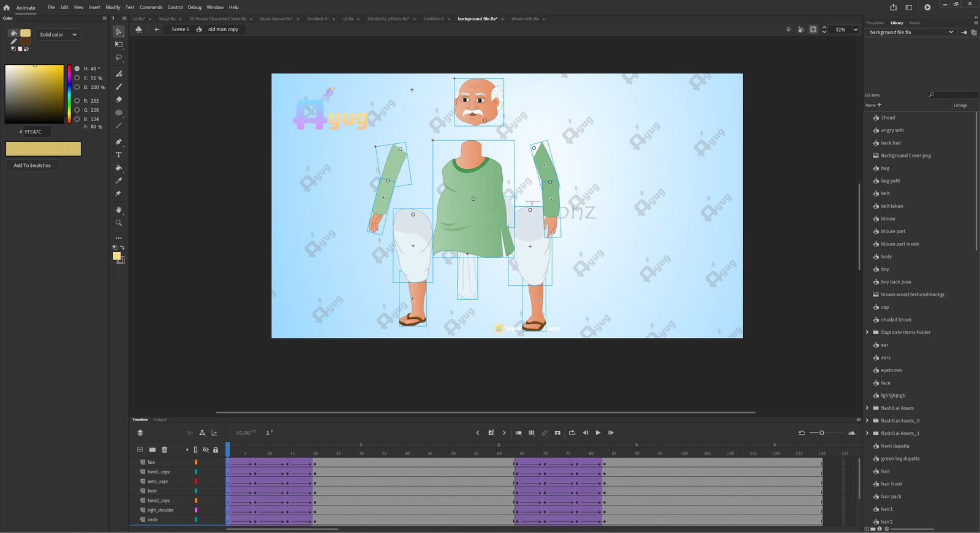Image resolution: width=980 pixels, height=533 pixels.
Task: Open the Modify menu
Action: [x=113, y=7]
